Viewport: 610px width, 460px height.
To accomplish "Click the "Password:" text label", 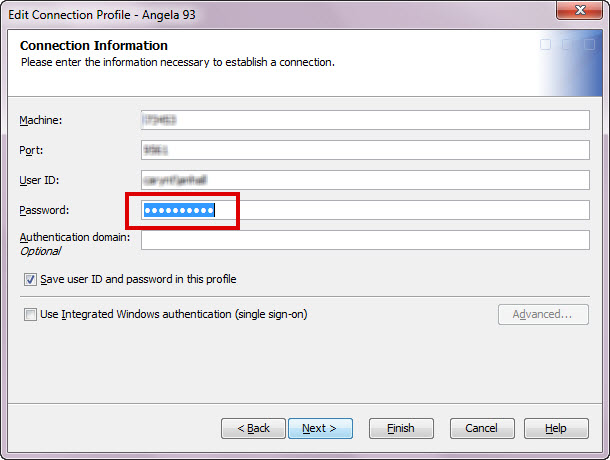I will (x=46, y=211).
